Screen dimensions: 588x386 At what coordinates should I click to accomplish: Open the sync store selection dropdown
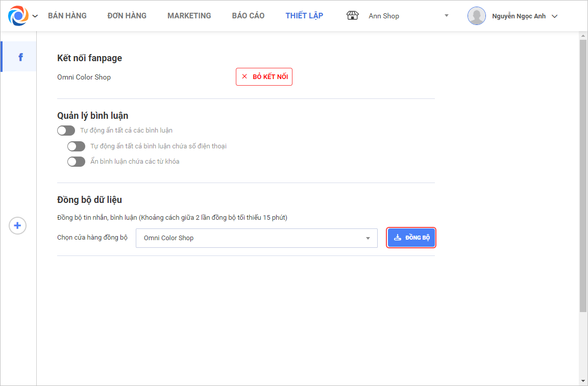tap(256, 238)
